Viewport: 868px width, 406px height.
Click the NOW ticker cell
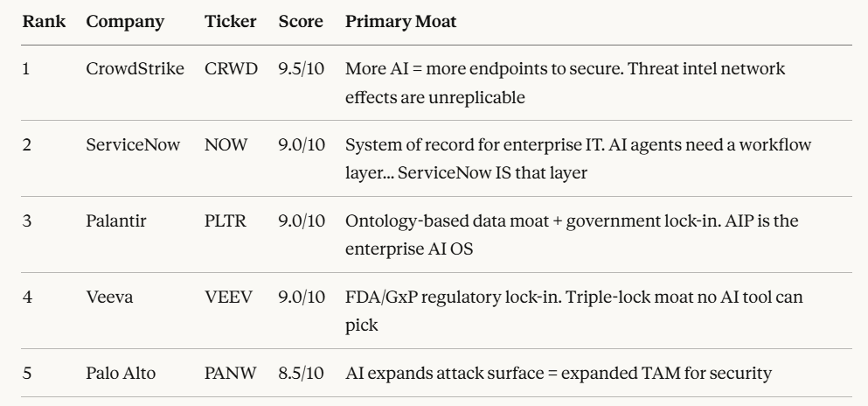[226, 144]
